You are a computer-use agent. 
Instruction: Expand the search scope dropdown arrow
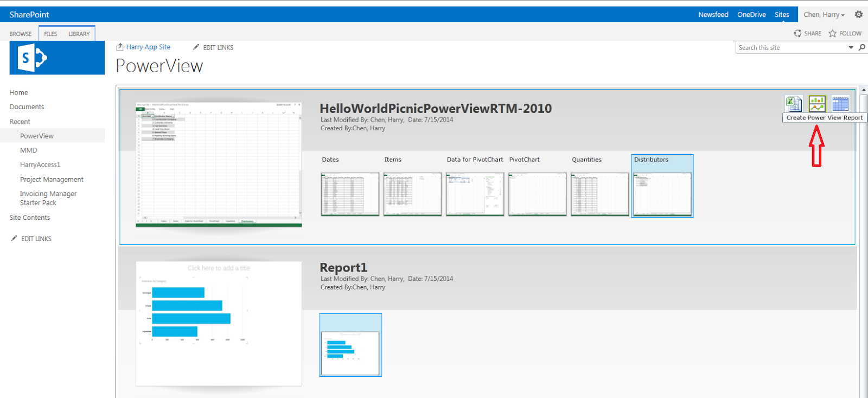pos(851,48)
